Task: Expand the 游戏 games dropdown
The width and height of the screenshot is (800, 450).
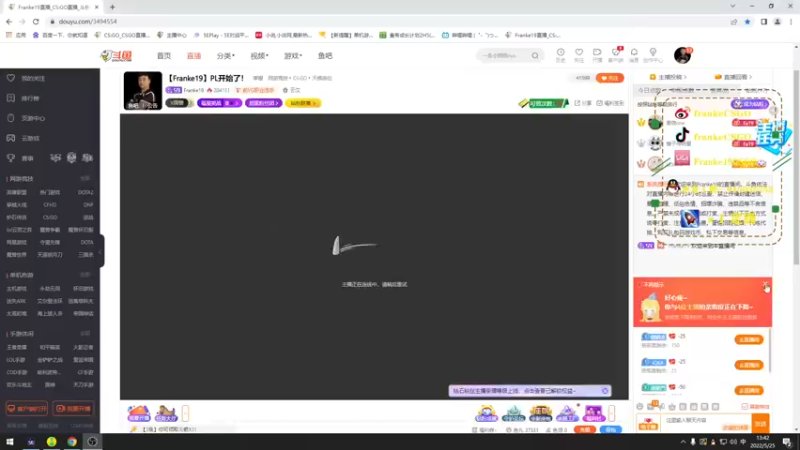Action: [293, 56]
